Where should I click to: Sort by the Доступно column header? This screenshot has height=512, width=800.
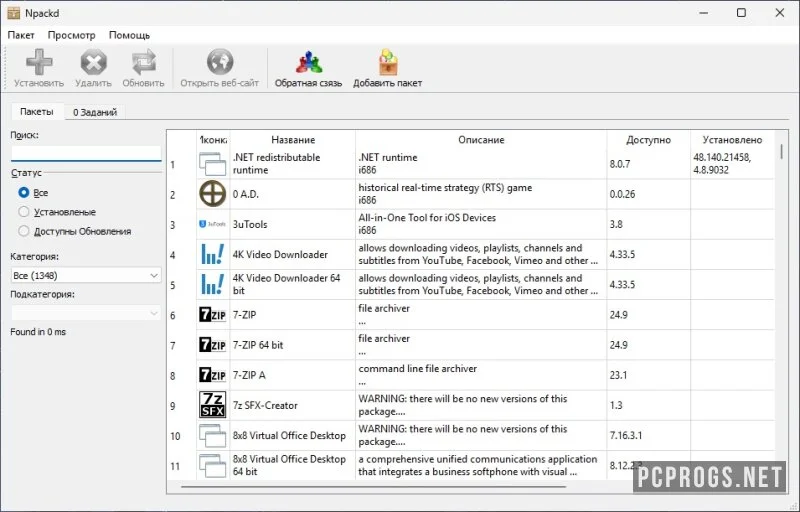(x=648, y=140)
